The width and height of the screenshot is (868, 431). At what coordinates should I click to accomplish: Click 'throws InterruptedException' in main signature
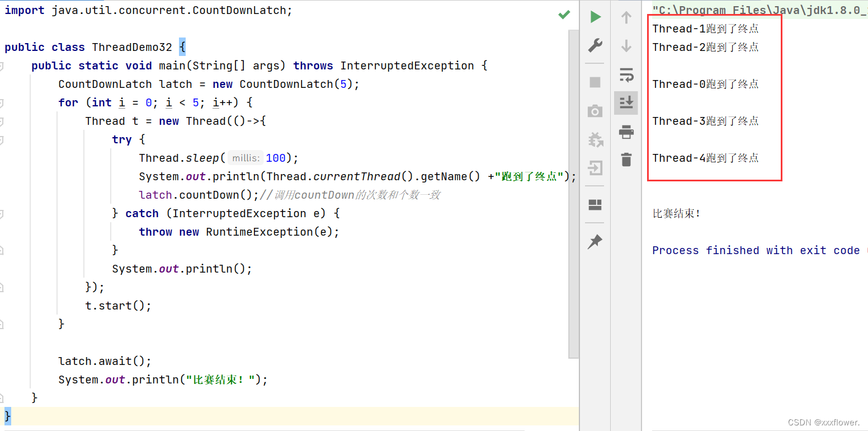click(x=384, y=66)
